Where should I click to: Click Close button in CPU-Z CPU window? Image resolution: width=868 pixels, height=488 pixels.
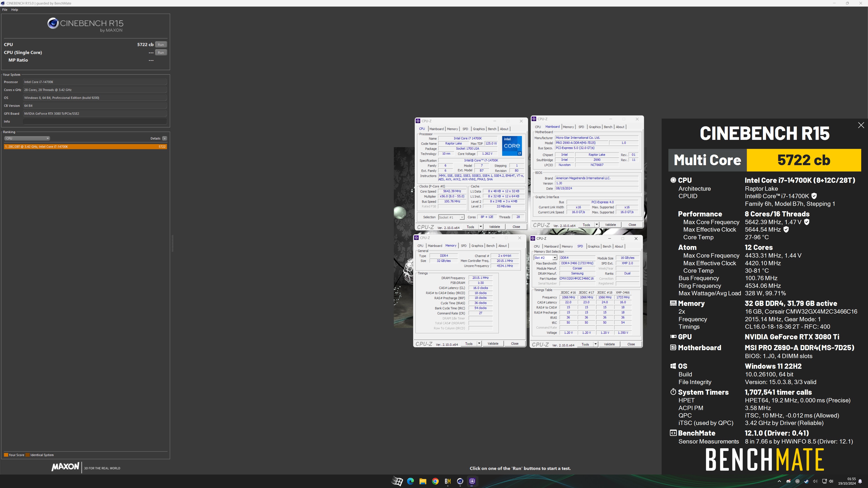pos(516,227)
